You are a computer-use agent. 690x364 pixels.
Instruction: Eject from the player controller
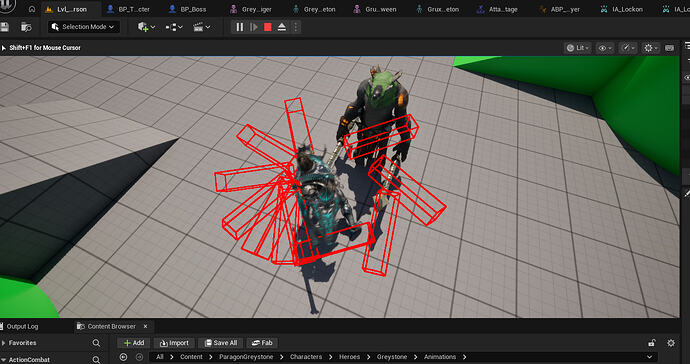(x=282, y=27)
